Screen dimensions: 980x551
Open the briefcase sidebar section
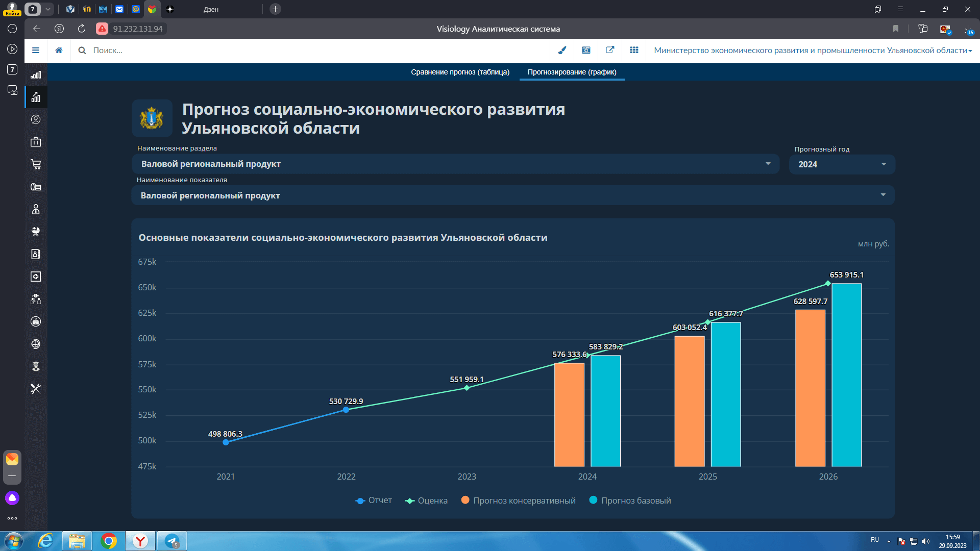point(36,142)
